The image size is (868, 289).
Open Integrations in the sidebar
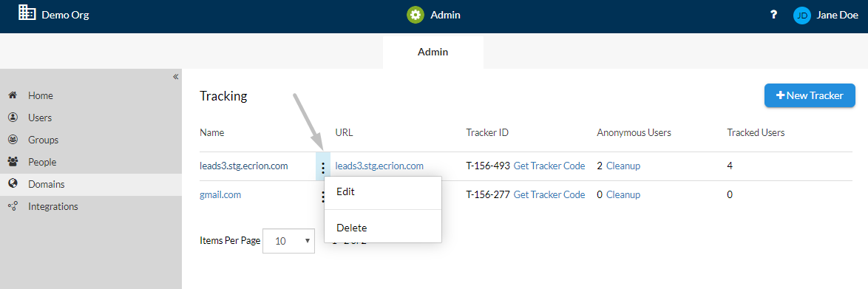pos(53,206)
